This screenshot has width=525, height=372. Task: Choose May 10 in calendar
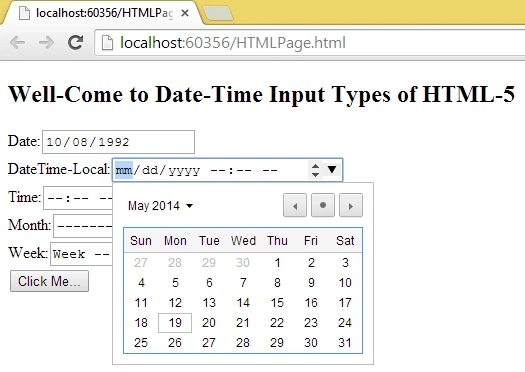pyautogui.click(x=345, y=283)
